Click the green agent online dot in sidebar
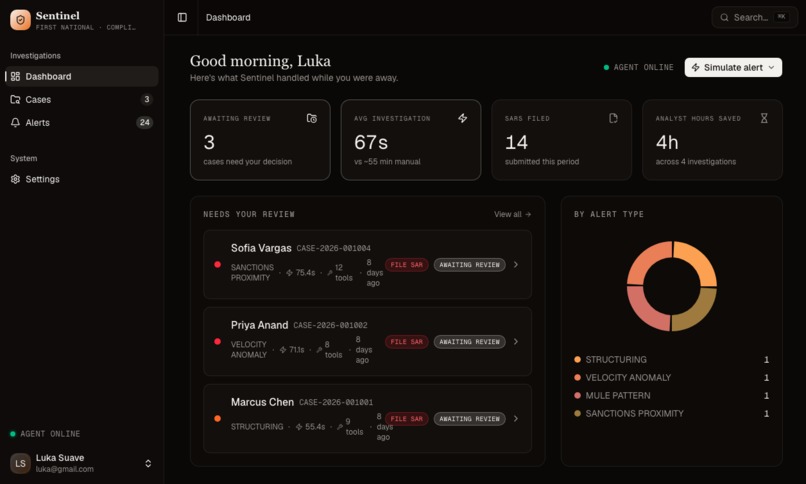 (x=13, y=434)
